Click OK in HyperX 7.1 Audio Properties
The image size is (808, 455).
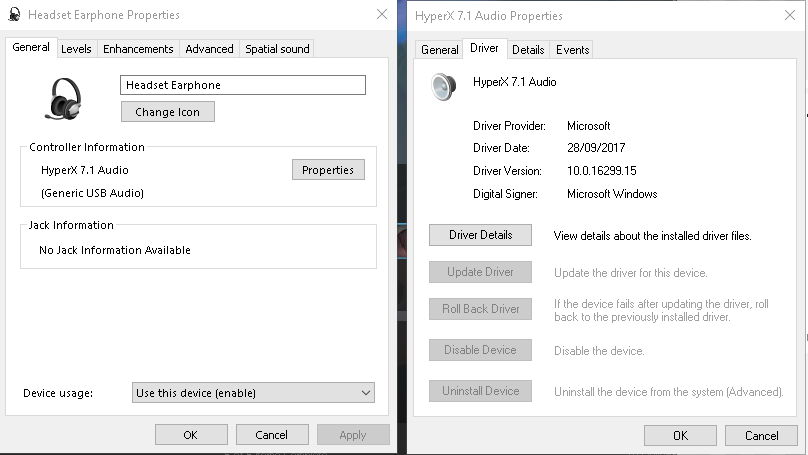[680, 436]
